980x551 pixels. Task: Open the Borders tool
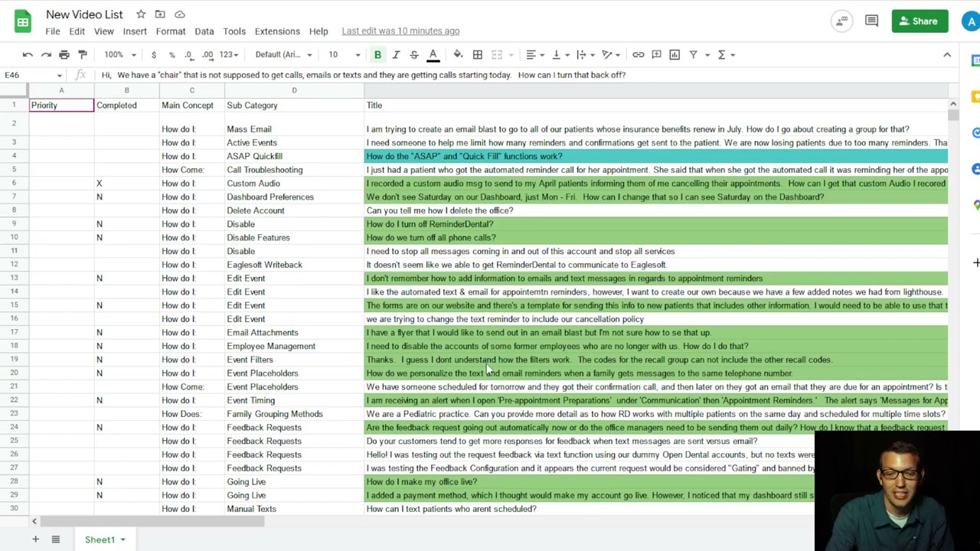[x=477, y=54]
